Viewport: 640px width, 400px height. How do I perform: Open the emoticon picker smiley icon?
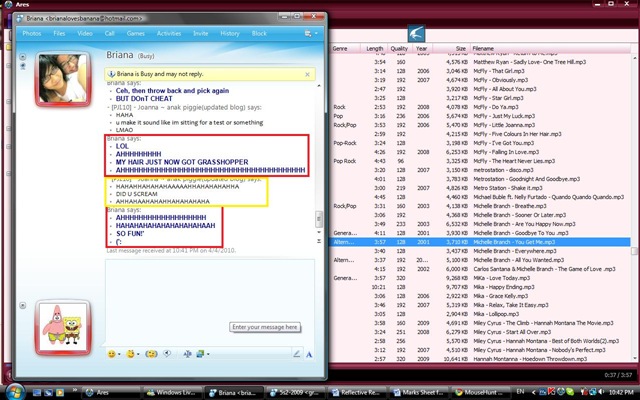tap(111, 354)
